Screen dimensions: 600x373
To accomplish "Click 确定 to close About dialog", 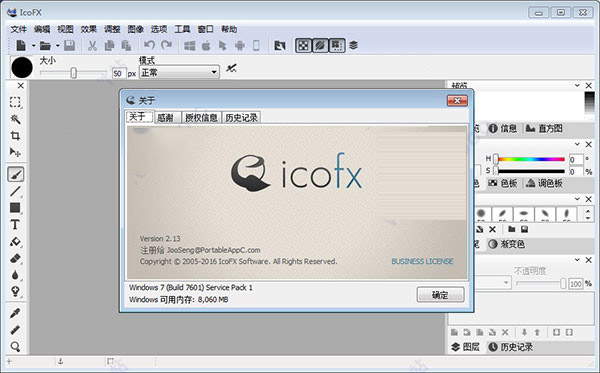I will (440, 295).
